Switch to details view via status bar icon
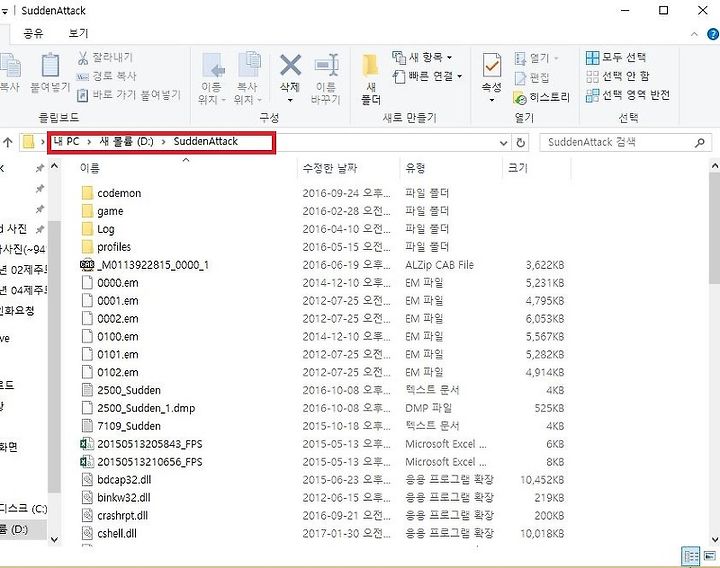The image size is (720, 568). point(691,557)
